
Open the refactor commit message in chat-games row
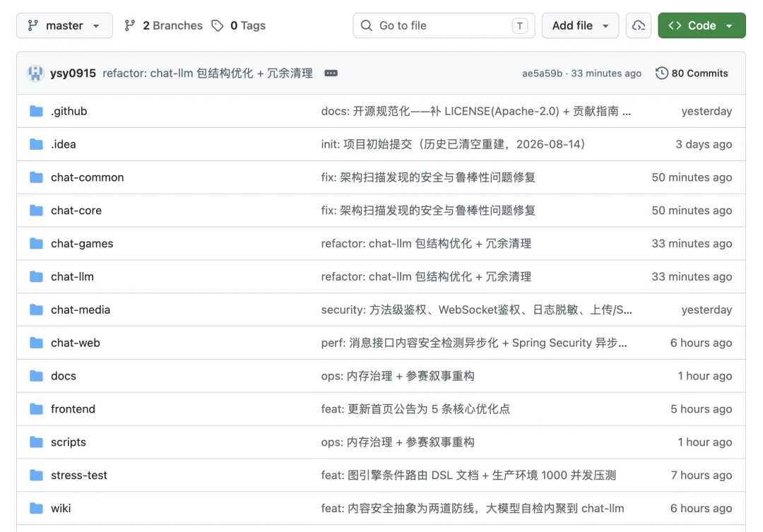(x=426, y=243)
